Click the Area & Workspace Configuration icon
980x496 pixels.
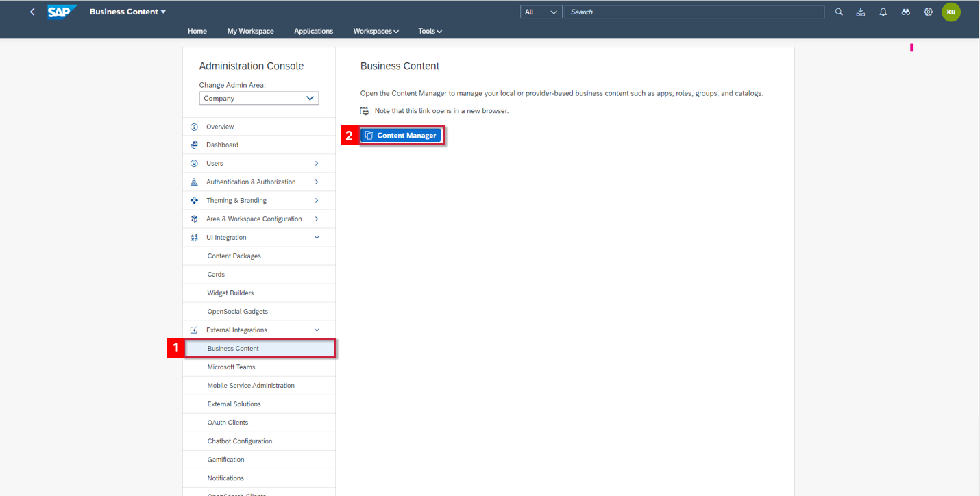tap(194, 219)
